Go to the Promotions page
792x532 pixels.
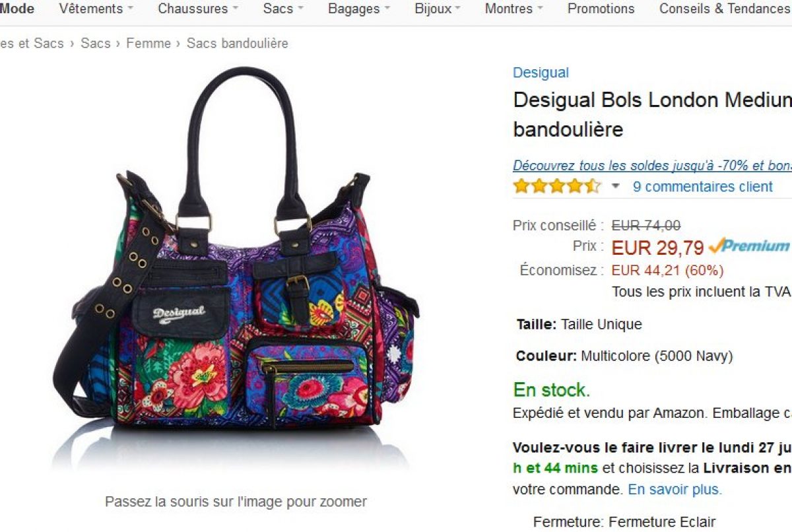(x=601, y=9)
